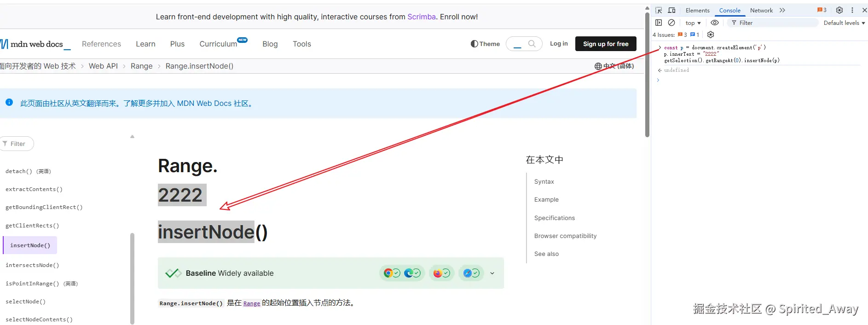Click the Safari browser support icon
Viewport: 868px width, 325px height.
(x=467, y=273)
